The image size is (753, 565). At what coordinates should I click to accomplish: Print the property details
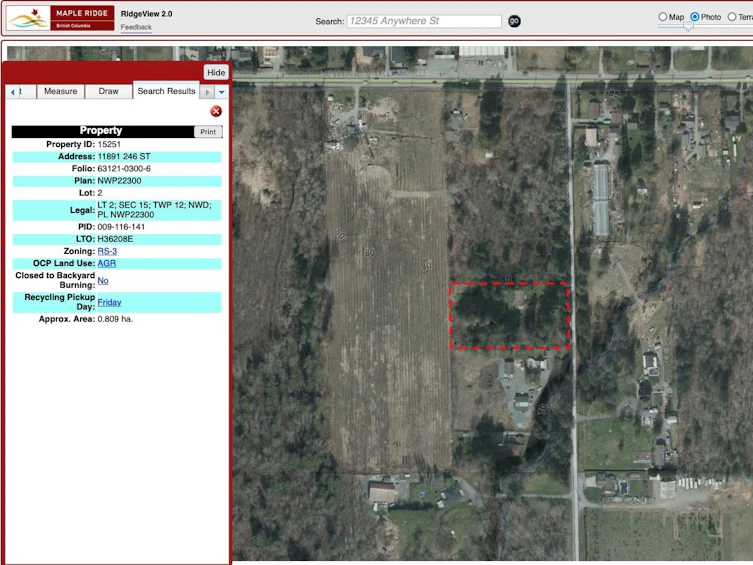tap(208, 132)
